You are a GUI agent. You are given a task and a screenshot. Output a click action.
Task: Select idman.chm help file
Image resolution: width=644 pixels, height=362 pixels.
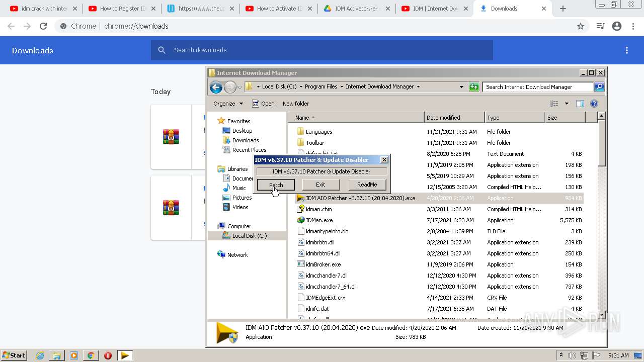pyautogui.click(x=318, y=209)
